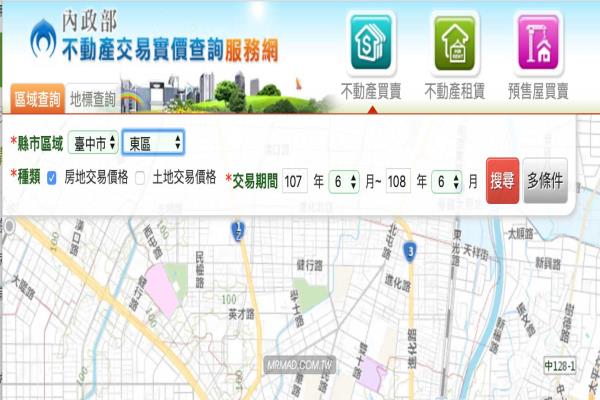Switch to the 地標查詢 tab
Image resolution: width=600 pixels, height=400 pixels.
pos(93,99)
